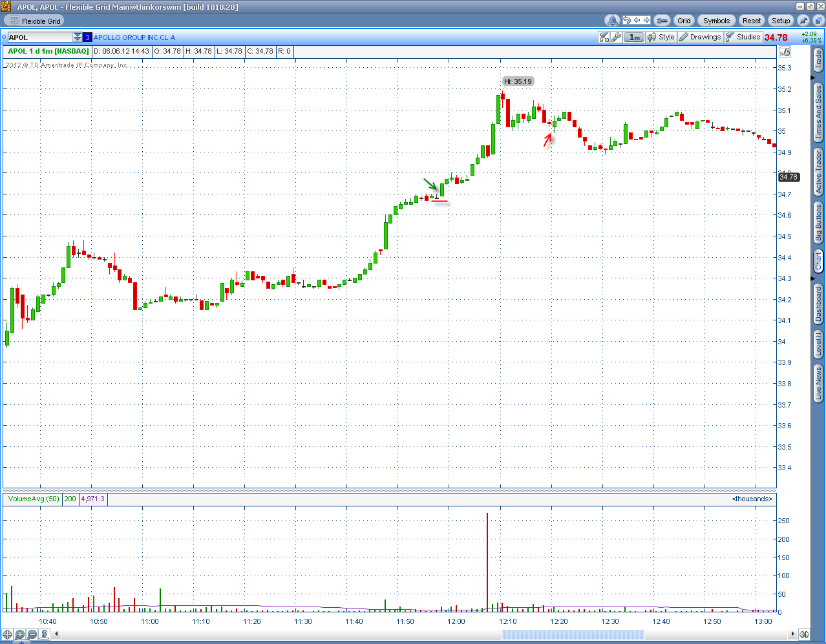
Task: Zoom out with the magnifier minus icon
Action: point(32,634)
